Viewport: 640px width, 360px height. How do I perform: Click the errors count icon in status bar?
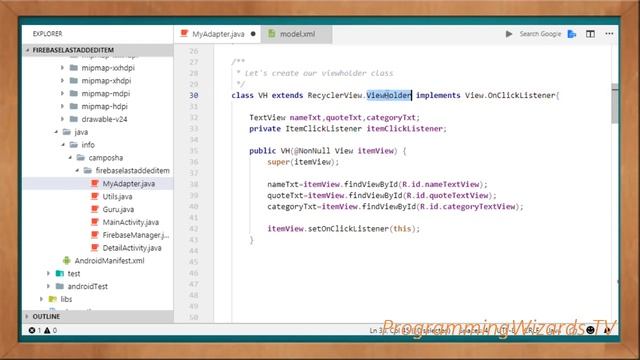(32, 330)
